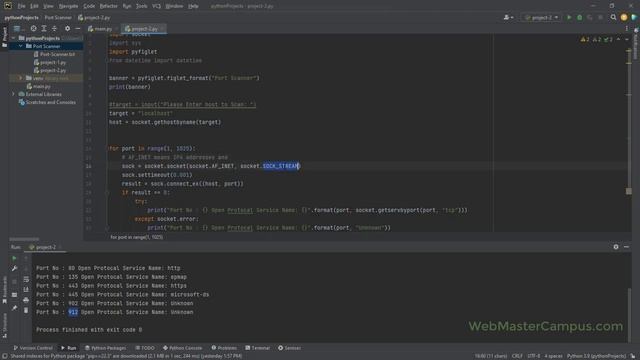
Task: Print the Run console output
Action: click(26, 300)
